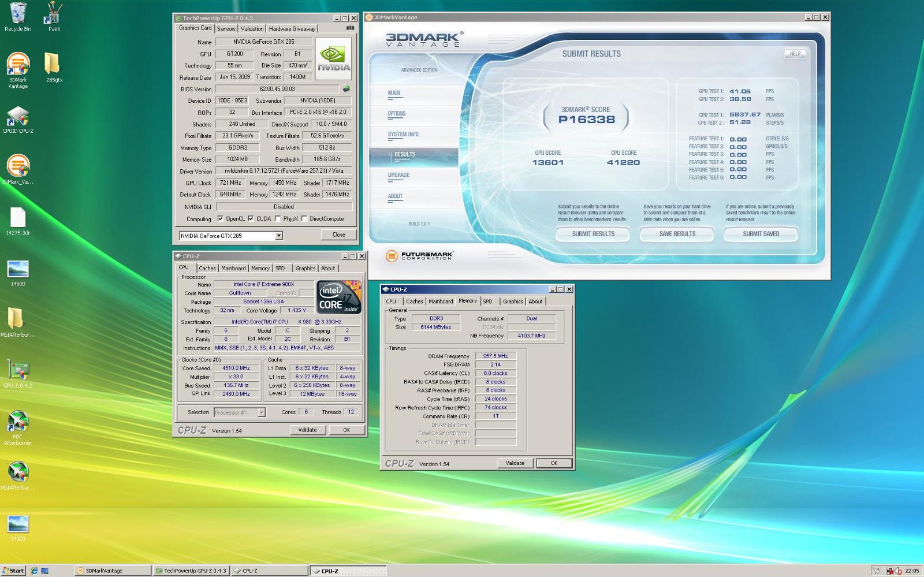Open ABOUT in 3DMark Vantage sidebar
The image size is (924, 577).
[396, 196]
